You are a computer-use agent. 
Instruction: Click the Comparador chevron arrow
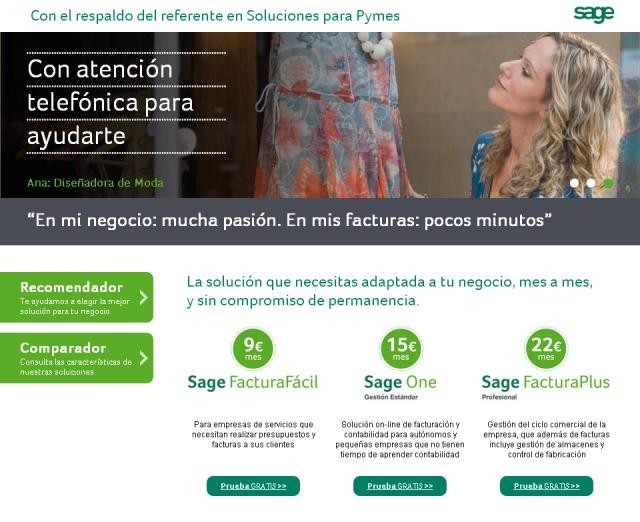click(x=143, y=358)
